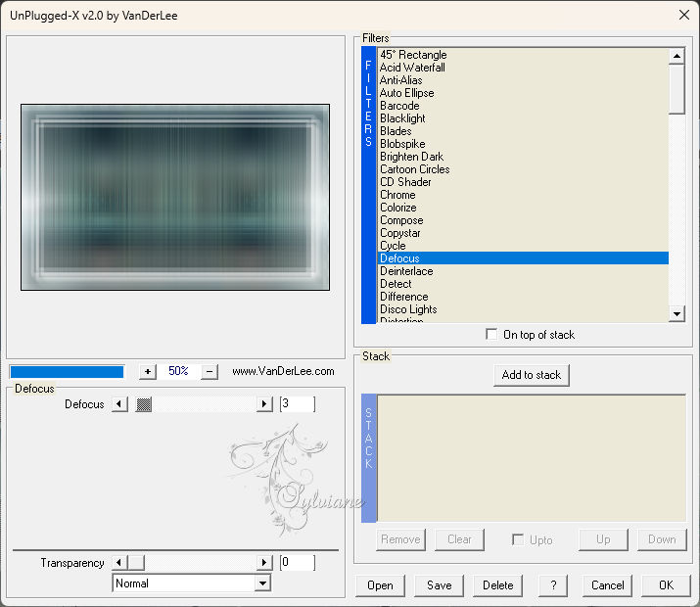700x607 pixels.
Task: Select Deinterlace filter
Action: click(x=523, y=271)
